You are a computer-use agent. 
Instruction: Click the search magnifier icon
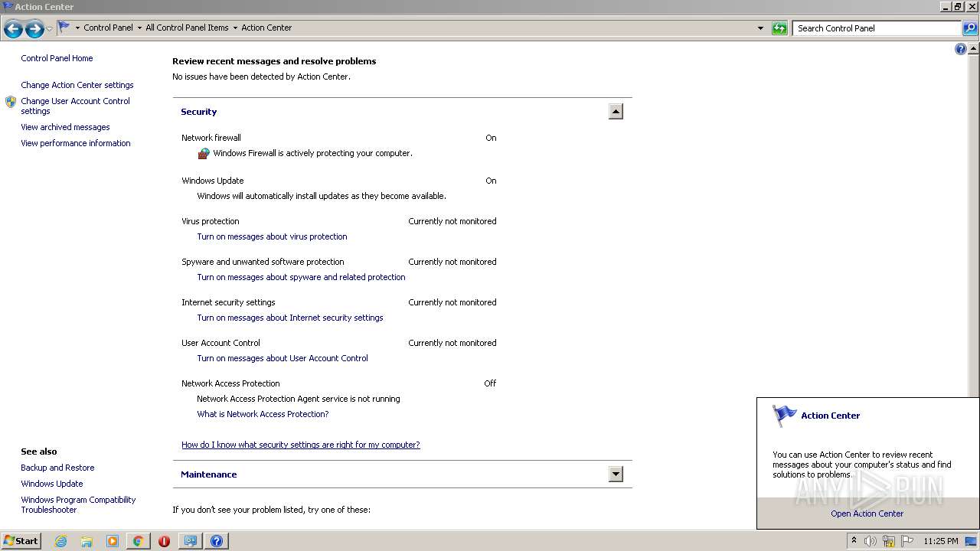[x=969, y=28]
